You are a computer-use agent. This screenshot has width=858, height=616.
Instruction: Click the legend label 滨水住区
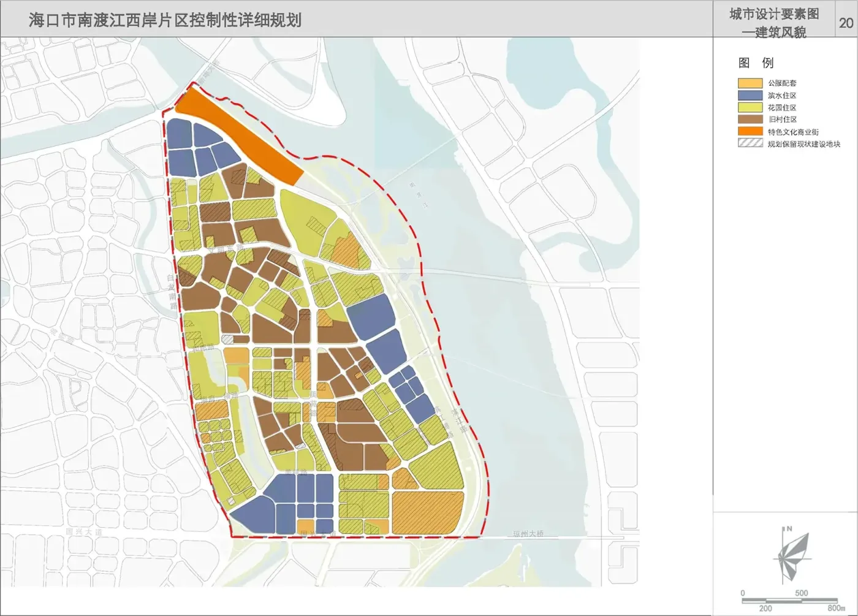[782, 96]
